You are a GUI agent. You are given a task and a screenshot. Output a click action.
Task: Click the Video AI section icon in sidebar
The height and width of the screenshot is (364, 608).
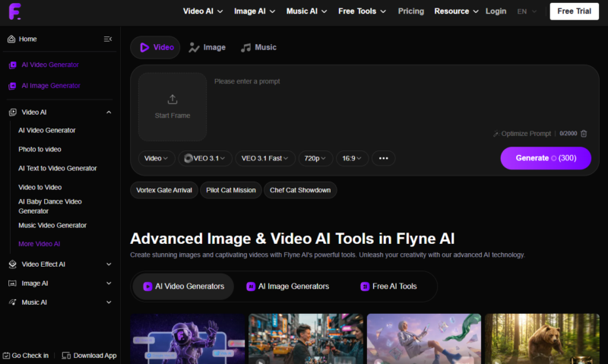pyautogui.click(x=13, y=112)
